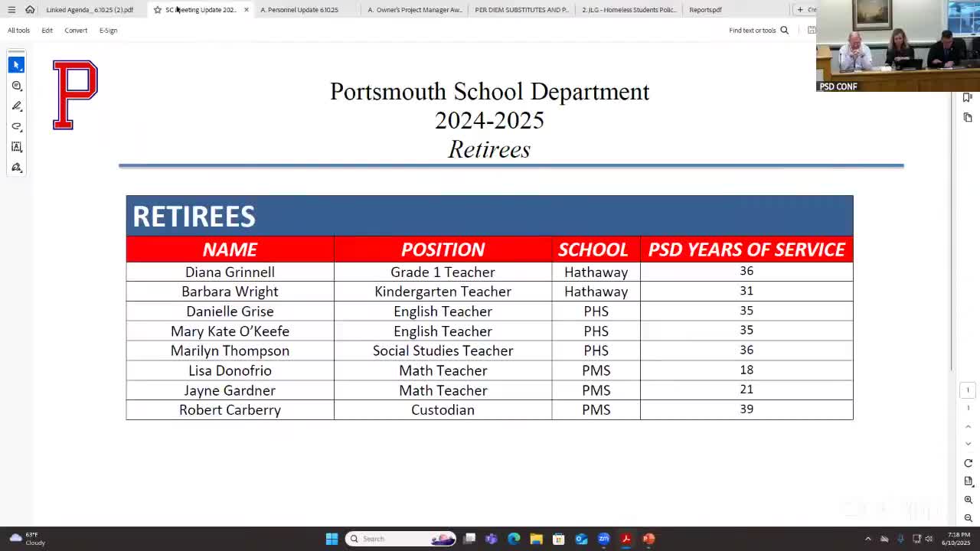980x551 pixels.
Task: Select the freehand draw lasso tool
Action: [17, 126]
